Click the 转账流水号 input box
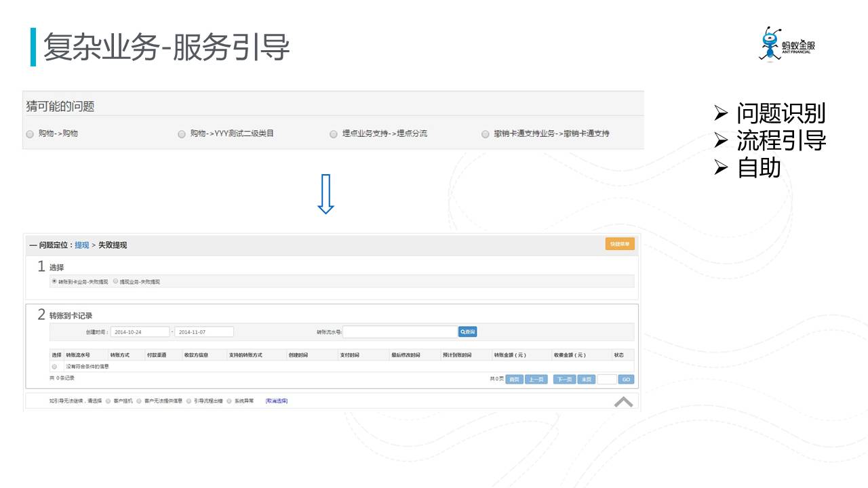 tap(400, 332)
